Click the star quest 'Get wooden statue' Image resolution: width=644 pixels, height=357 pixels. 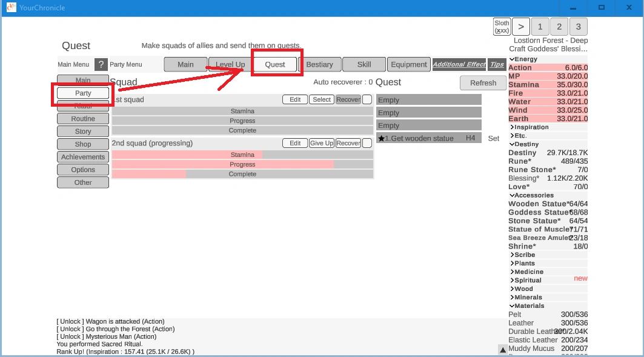coord(429,138)
